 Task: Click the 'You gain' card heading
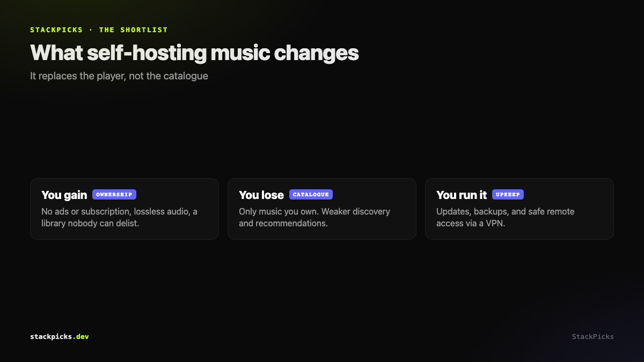pos(64,195)
